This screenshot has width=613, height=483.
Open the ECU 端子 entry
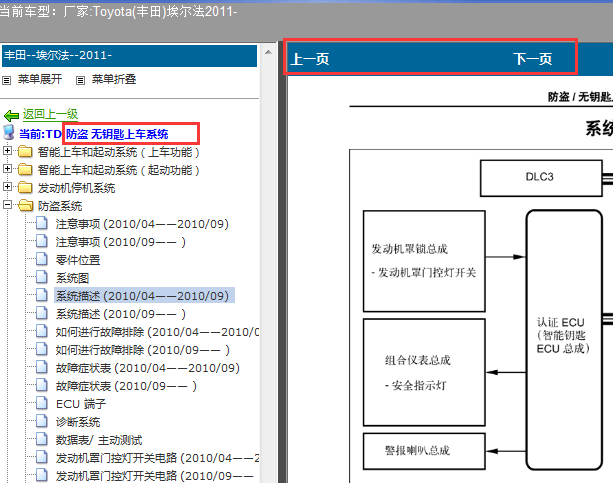point(81,404)
